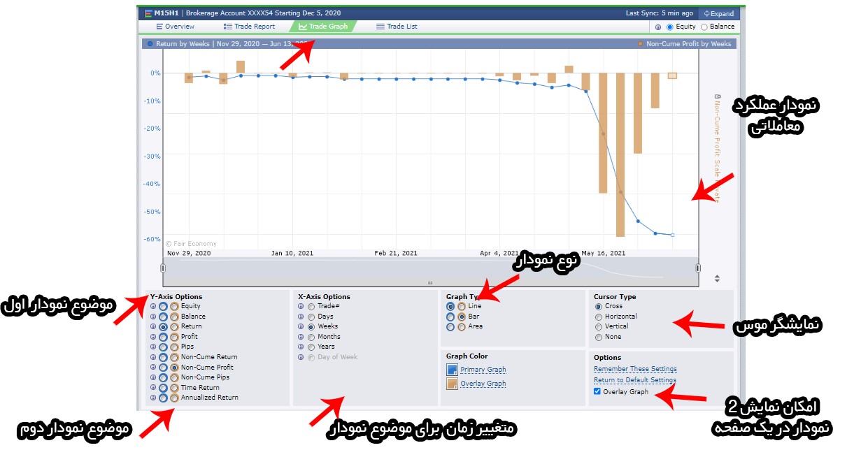This screenshot has width=868, height=457.
Task: Open the Trade List tab
Action: tap(397, 27)
